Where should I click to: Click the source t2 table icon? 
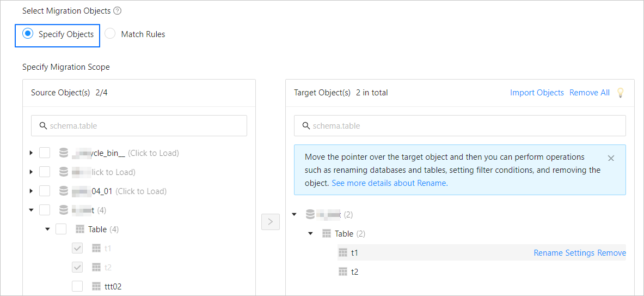pyautogui.click(x=96, y=267)
